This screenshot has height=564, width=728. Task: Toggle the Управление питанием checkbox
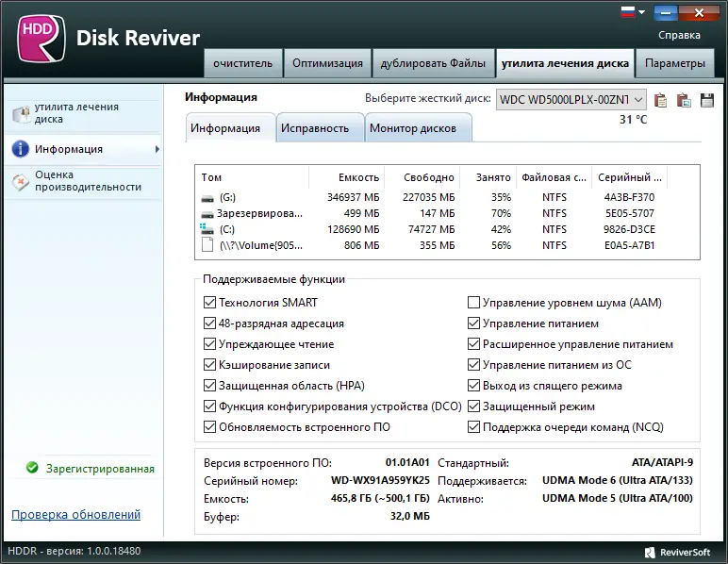click(473, 323)
